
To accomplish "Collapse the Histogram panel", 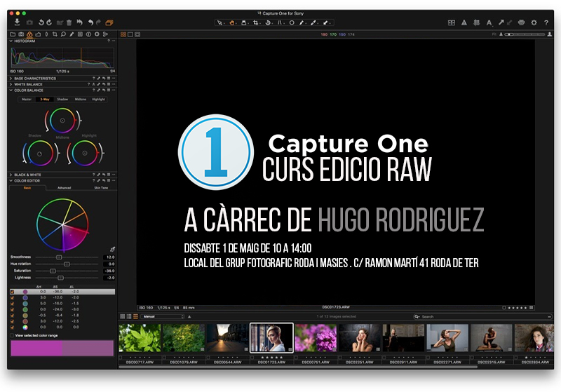I will pos(11,41).
